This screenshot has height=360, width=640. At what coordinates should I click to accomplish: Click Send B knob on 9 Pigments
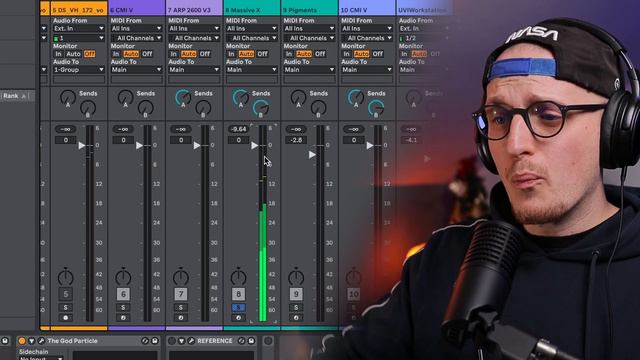pos(318,108)
